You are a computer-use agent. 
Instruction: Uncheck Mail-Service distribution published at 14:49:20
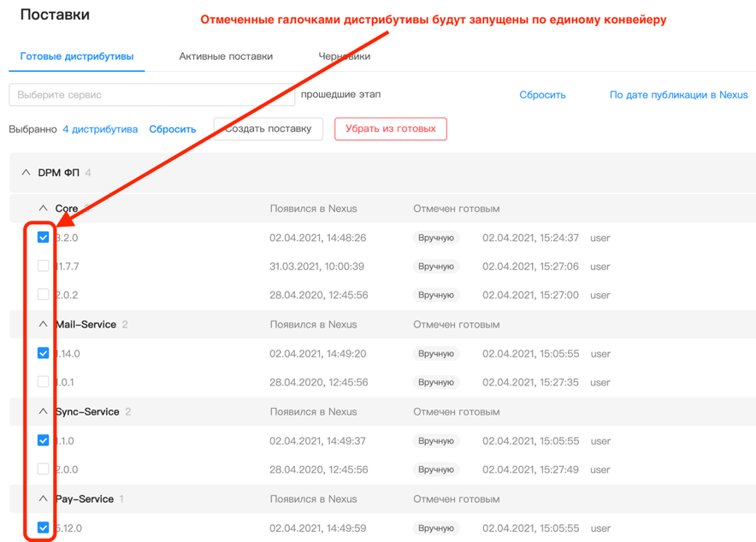coord(43,353)
